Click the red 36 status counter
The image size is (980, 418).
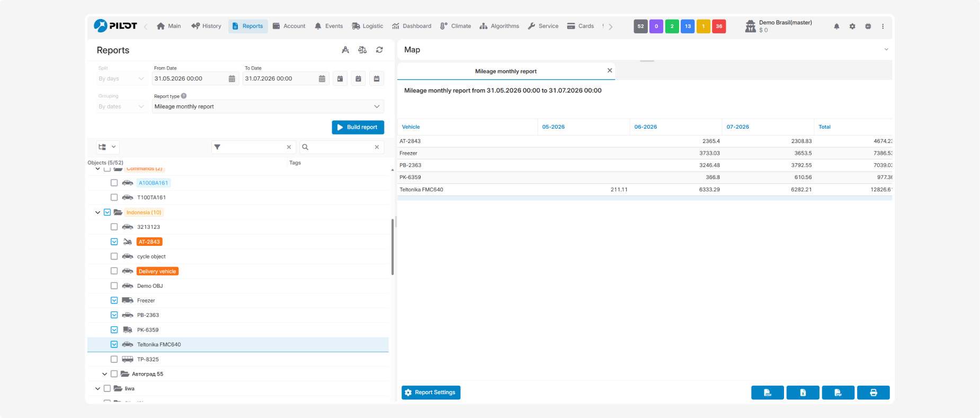[x=719, y=26]
